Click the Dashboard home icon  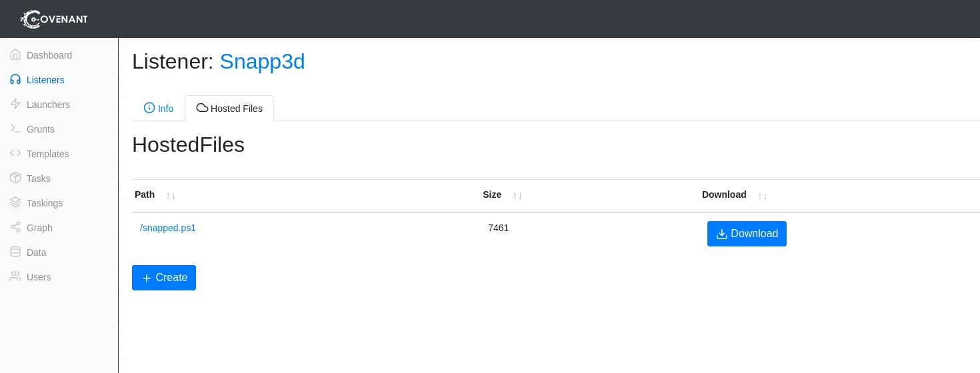(x=15, y=55)
